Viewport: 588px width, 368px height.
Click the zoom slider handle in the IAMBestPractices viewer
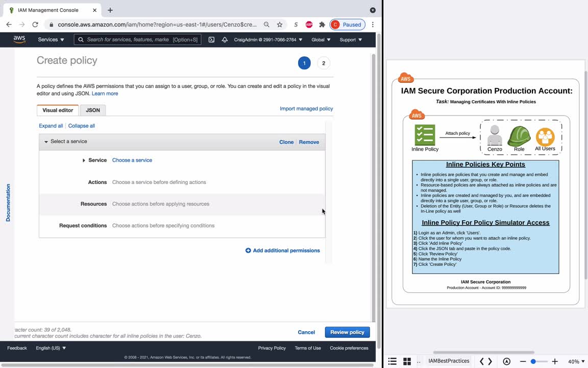click(x=533, y=362)
